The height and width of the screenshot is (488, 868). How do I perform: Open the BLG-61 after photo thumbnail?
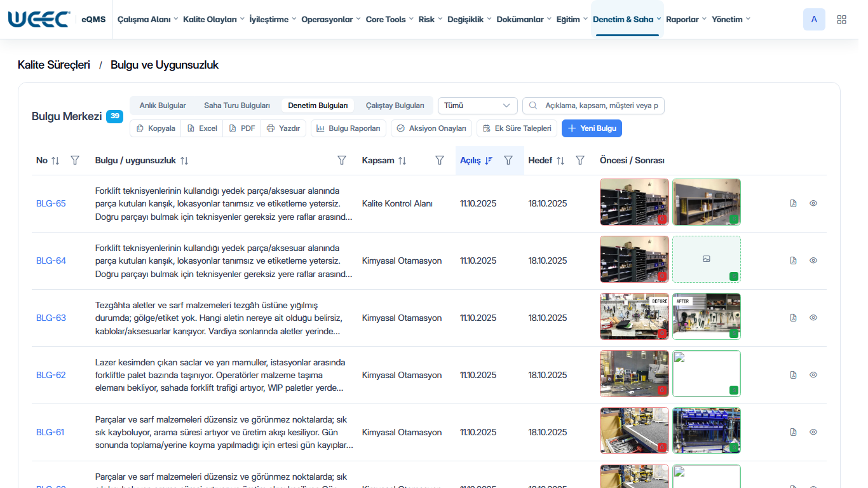tap(707, 431)
